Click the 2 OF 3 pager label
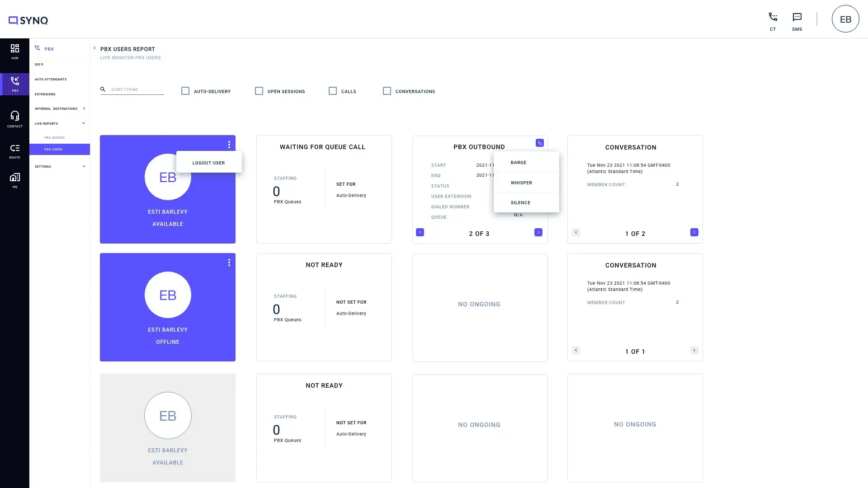 479,234
